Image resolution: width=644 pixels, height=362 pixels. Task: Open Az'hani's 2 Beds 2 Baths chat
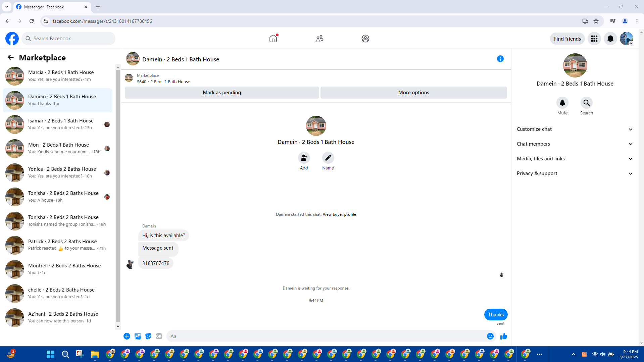pyautogui.click(x=58, y=318)
